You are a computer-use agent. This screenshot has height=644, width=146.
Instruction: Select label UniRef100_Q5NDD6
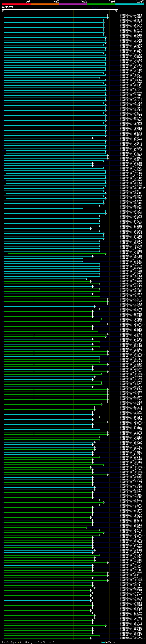pyautogui.click(x=131, y=193)
